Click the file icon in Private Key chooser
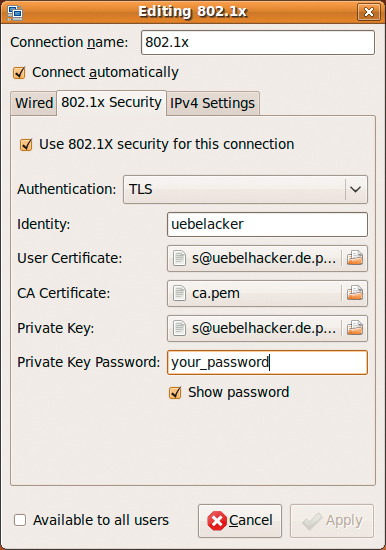The width and height of the screenshot is (386, 550). (x=179, y=328)
